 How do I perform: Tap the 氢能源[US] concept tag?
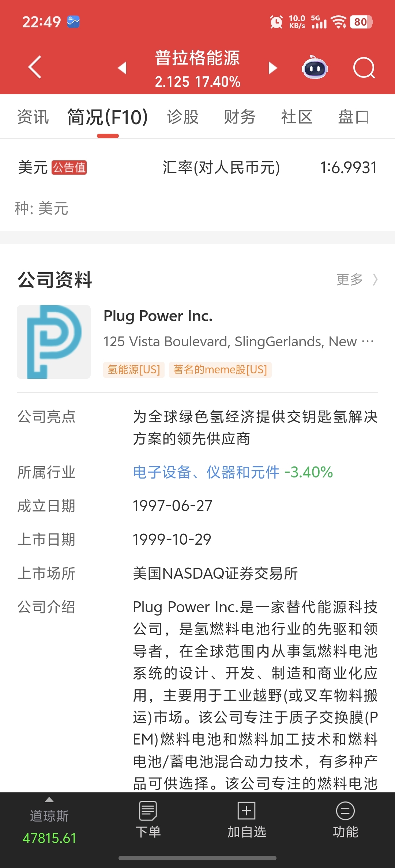[x=134, y=370]
